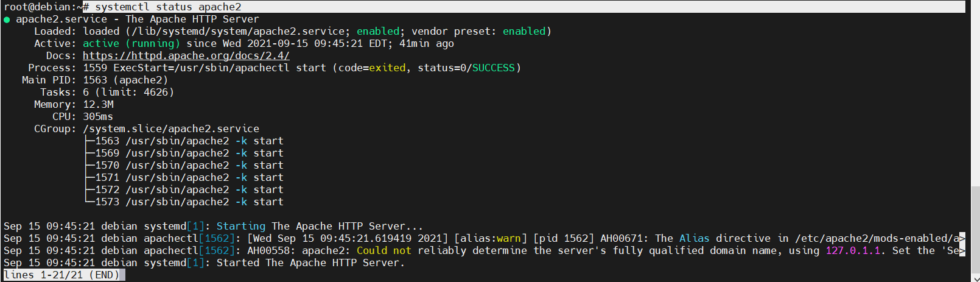Click the yellow 'exited' code text
The image size is (980, 282).
387,68
